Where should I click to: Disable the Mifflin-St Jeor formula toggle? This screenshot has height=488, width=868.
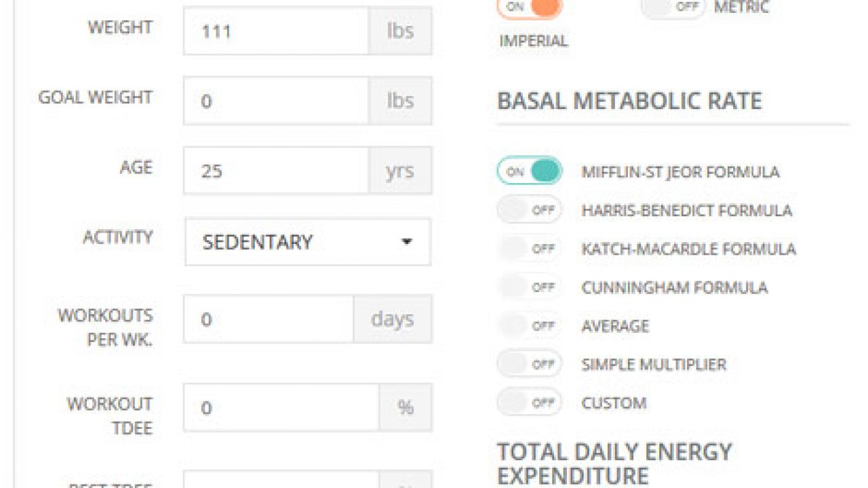(530, 171)
